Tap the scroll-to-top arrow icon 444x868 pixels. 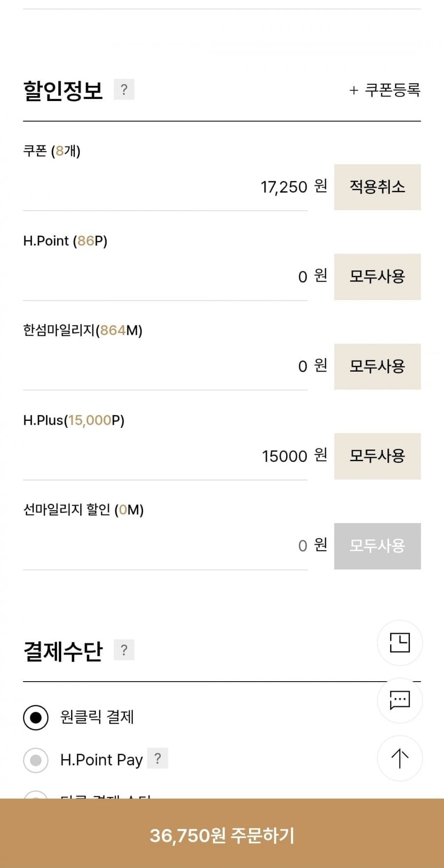click(x=400, y=758)
